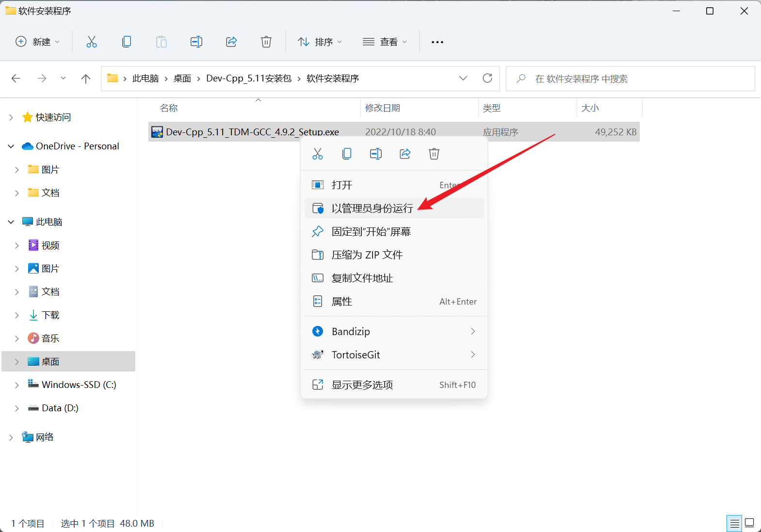Viewport: 761px width, 532px height.
Task: Select 固定到"开始"屏幕 menu entry
Action: 394,231
